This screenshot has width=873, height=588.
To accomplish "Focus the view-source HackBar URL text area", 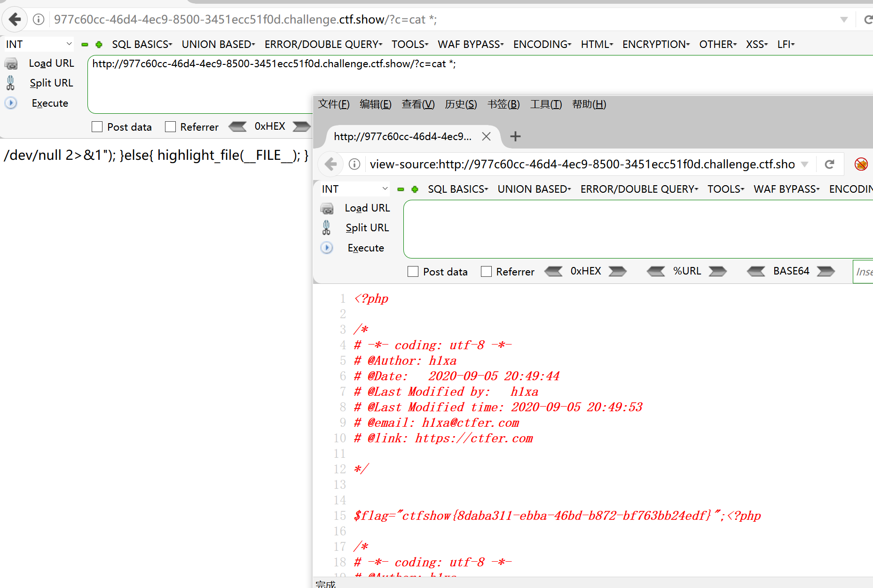I will [638, 229].
